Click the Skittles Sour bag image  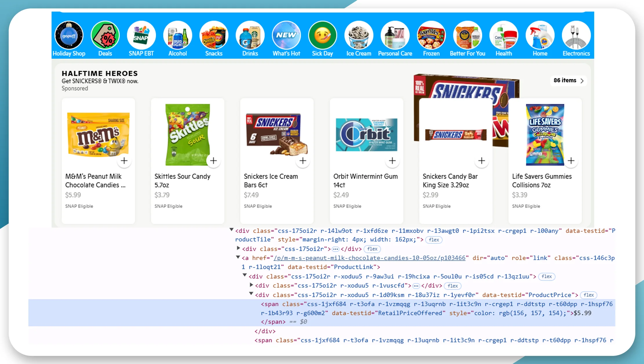pyautogui.click(x=187, y=135)
